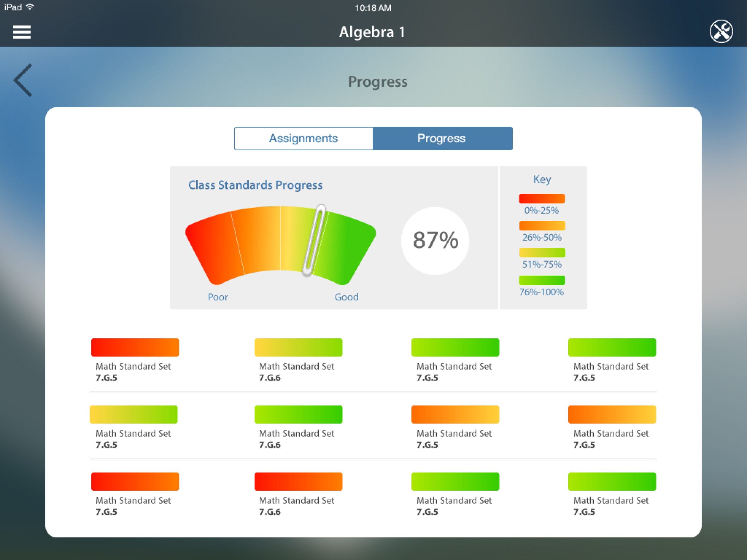
Task: Switch to the Assignments tab
Action: (x=303, y=138)
